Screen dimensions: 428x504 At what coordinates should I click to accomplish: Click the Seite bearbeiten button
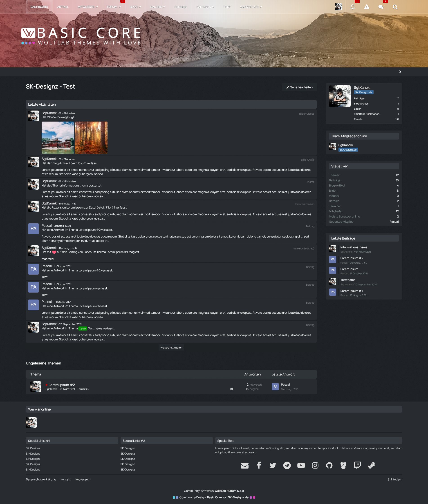pyautogui.click(x=299, y=87)
